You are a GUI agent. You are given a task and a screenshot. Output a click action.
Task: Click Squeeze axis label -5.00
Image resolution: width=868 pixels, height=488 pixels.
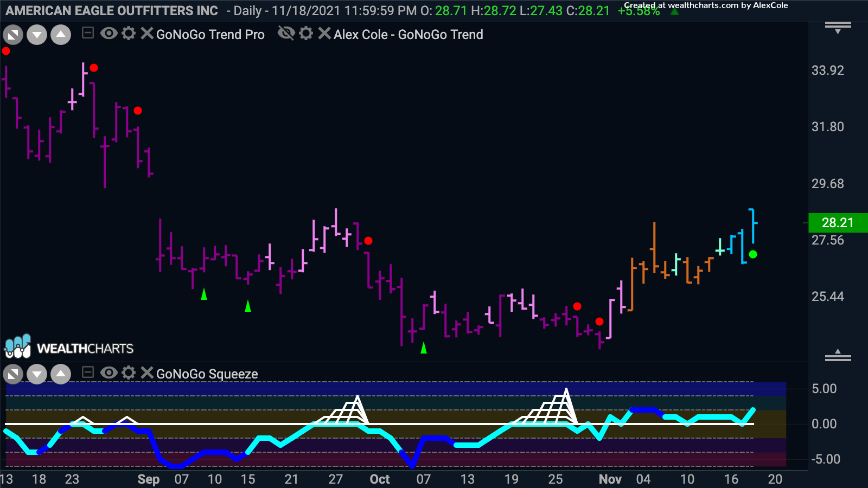click(x=826, y=459)
